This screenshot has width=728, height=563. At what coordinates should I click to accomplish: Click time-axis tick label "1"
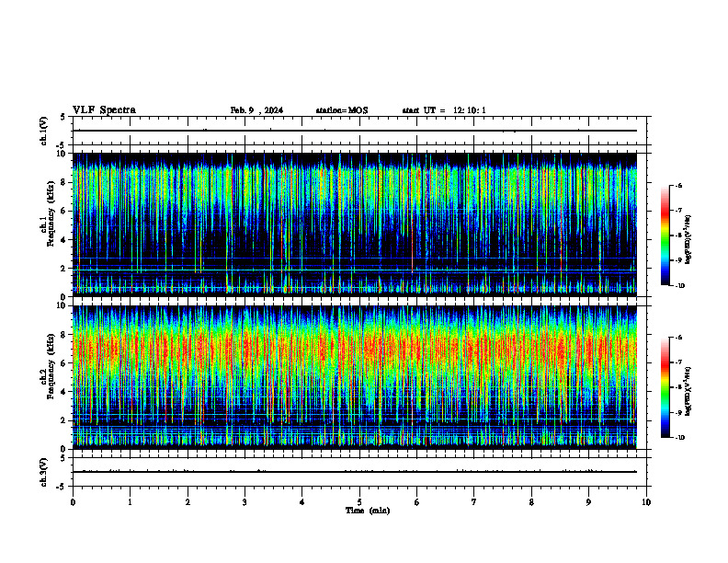130,502
